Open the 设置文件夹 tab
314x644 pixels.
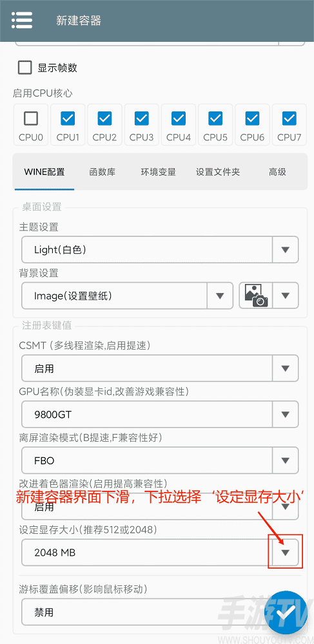tap(218, 172)
